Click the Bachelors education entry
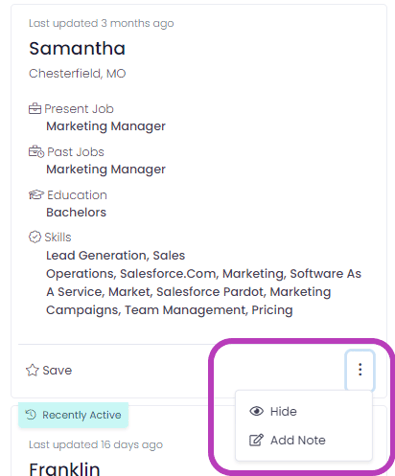This screenshot has height=476, width=395. [x=76, y=212]
